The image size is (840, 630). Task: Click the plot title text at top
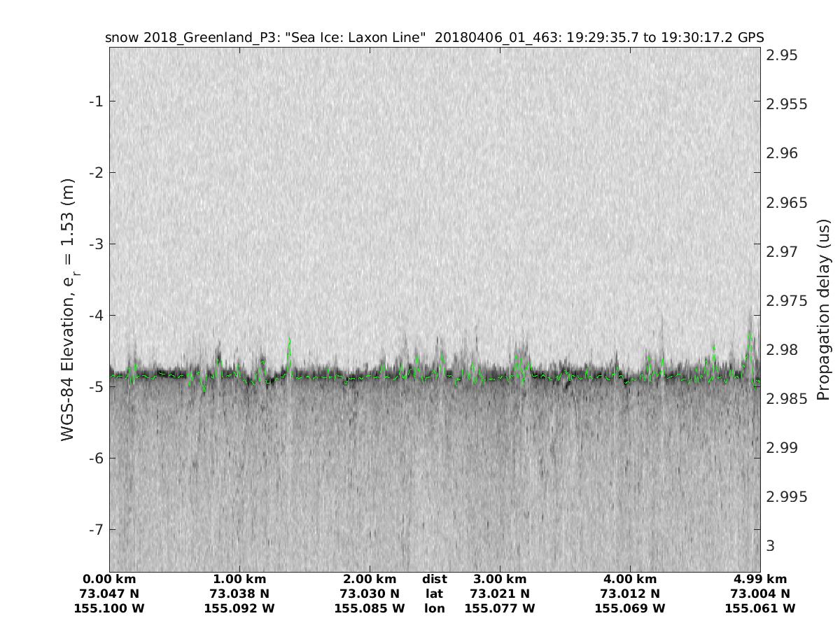coord(434,37)
